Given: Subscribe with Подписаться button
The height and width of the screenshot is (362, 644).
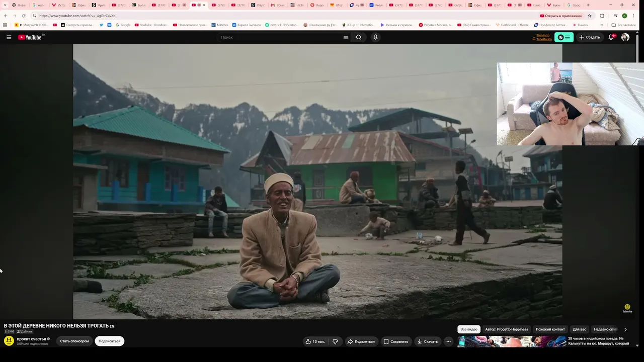Looking at the screenshot, I should click(x=110, y=341).
